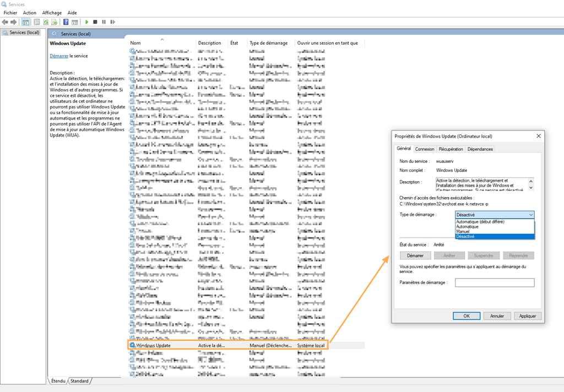The width and height of the screenshot is (564, 392).
Task: Switch to the Étendu view tab
Action: point(58,381)
